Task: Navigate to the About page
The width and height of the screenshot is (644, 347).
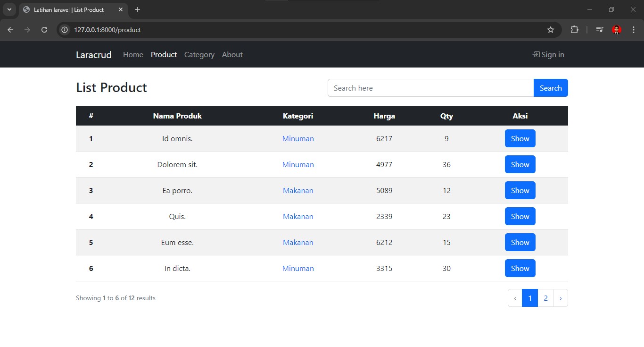Action: click(x=232, y=55)
